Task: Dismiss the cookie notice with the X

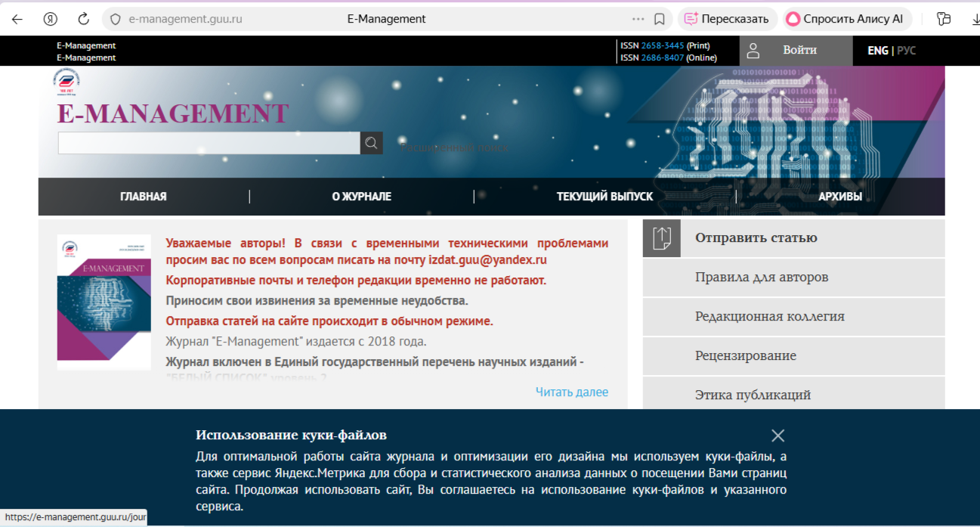Action: [x=778, y=436]
